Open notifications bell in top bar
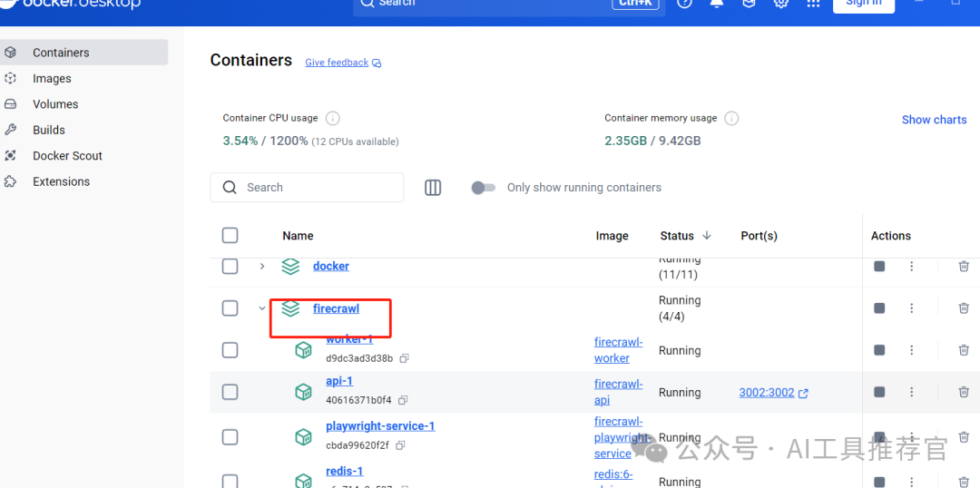 (717, 3)
